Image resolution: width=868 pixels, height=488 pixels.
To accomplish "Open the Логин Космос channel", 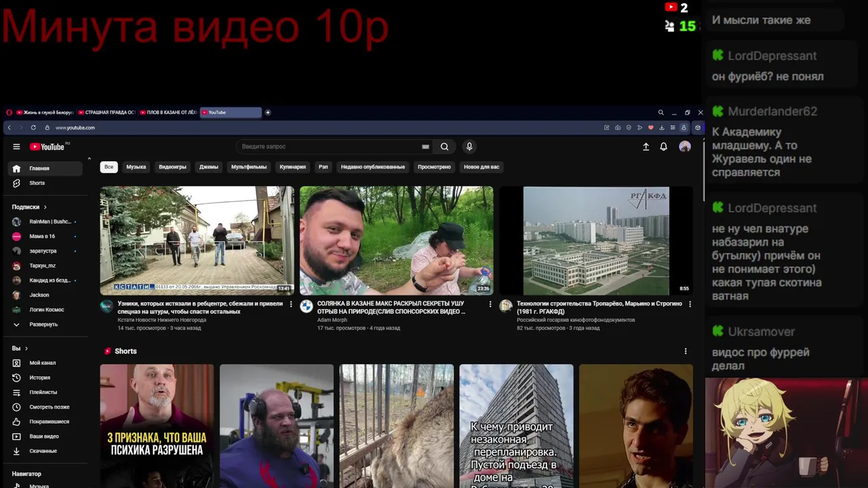I will click(x=45, y=310).
